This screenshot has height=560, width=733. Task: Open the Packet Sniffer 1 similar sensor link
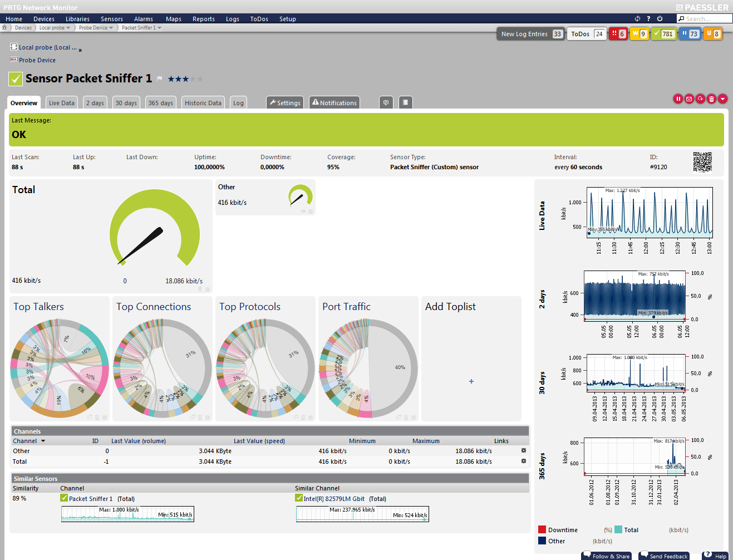tap(91, 499)
